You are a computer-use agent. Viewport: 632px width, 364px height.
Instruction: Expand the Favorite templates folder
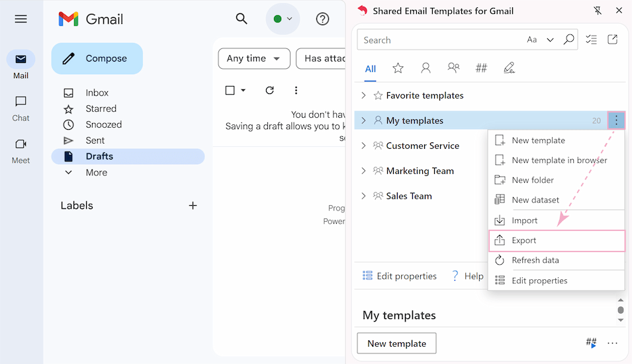(x=363, y=95)
